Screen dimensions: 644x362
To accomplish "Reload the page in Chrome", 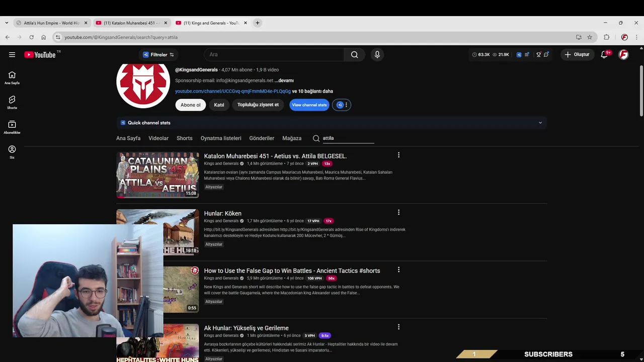I will (x=31, y=37).
